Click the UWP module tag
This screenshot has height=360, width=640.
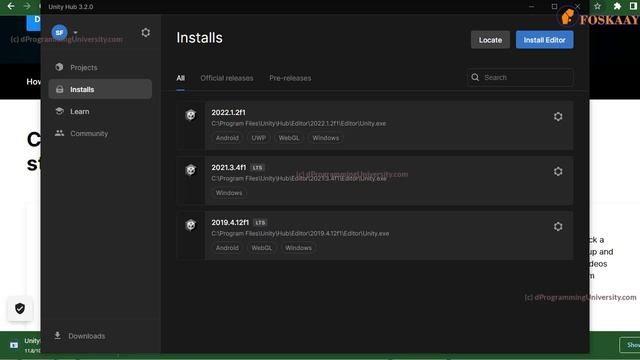pos(259,138)
